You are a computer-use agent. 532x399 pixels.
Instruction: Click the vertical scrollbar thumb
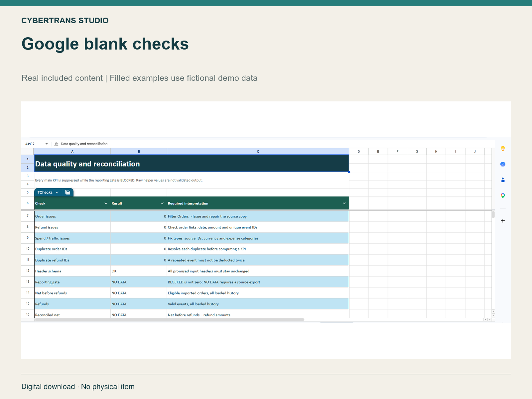(x=493, y=214)
